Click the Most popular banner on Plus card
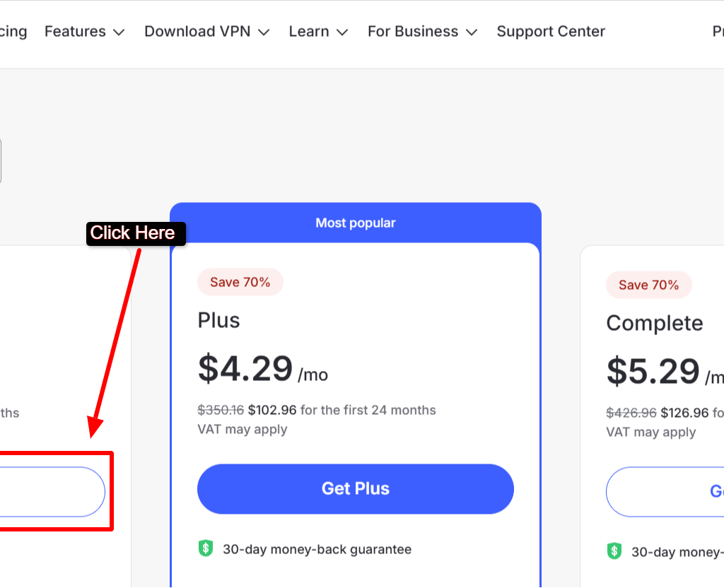This screenshot has width=724, height=588. click(x=356, y=223)
